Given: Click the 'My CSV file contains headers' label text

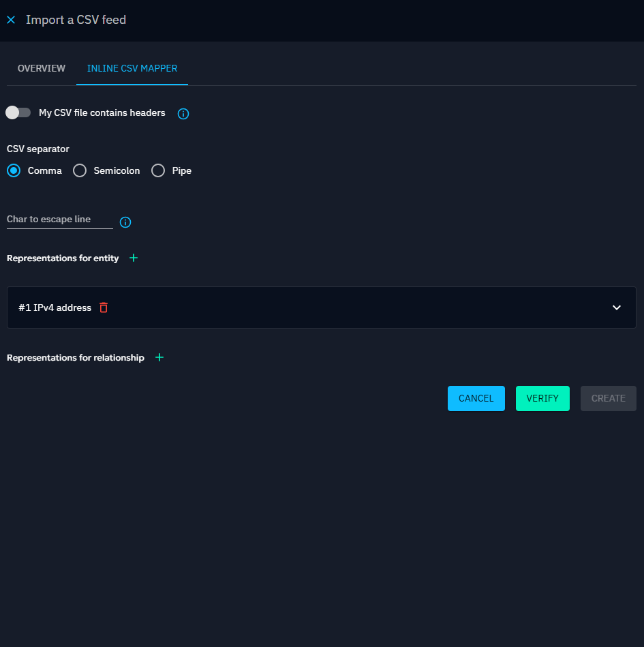Looking at the screenshot, I should pyautogui.click(x=102, y=112).
